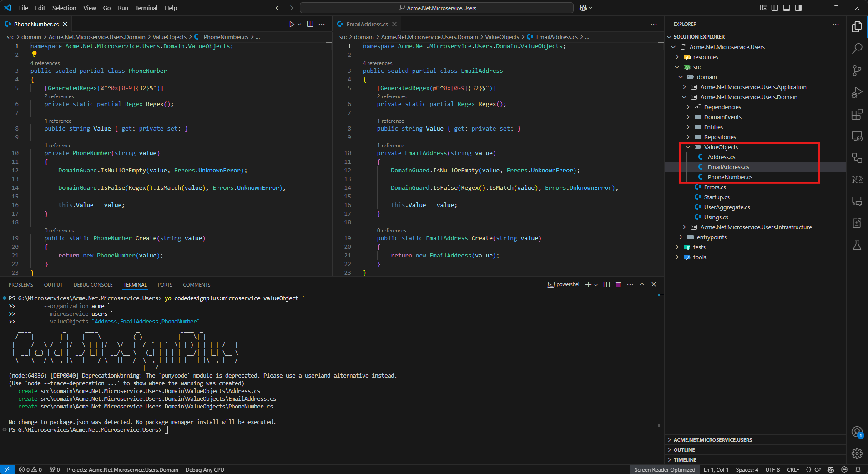
Task: Toggle the secondary side bar visibility
Action: point(798,8)
